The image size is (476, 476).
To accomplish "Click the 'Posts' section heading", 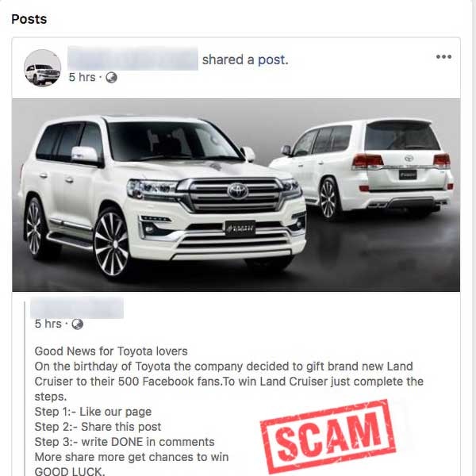I will pos(29,19).
